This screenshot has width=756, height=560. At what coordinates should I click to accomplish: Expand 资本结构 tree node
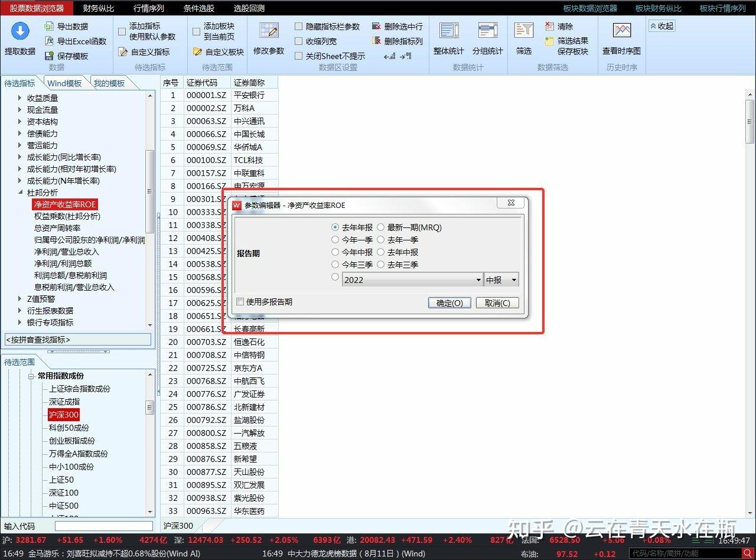coord(19,122)
